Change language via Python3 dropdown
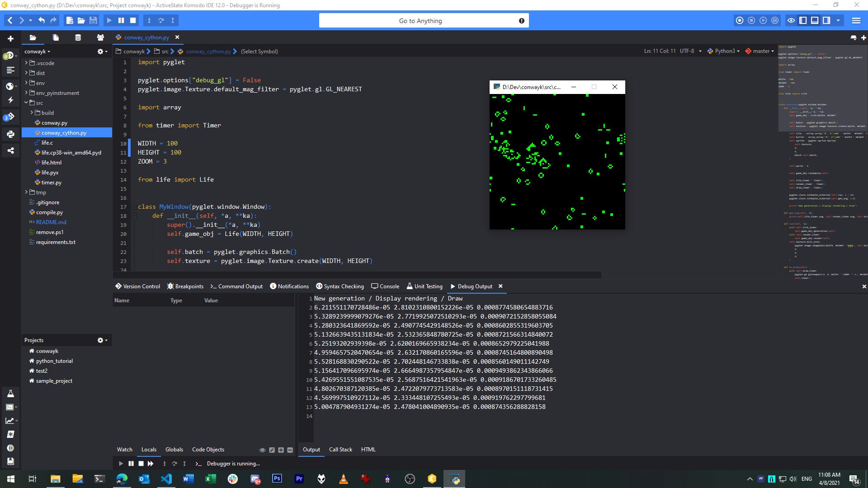 [724, 51]
